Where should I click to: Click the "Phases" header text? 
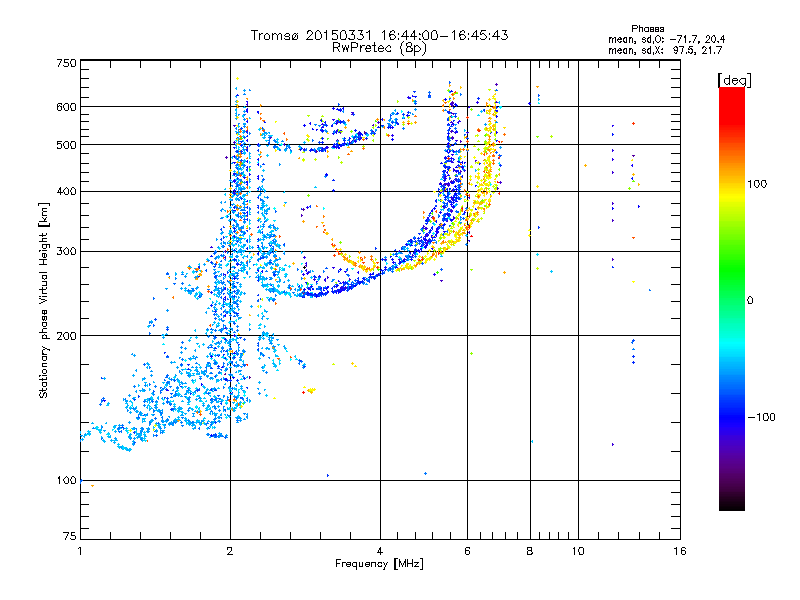pyautogui.click(x=647, y=29)
